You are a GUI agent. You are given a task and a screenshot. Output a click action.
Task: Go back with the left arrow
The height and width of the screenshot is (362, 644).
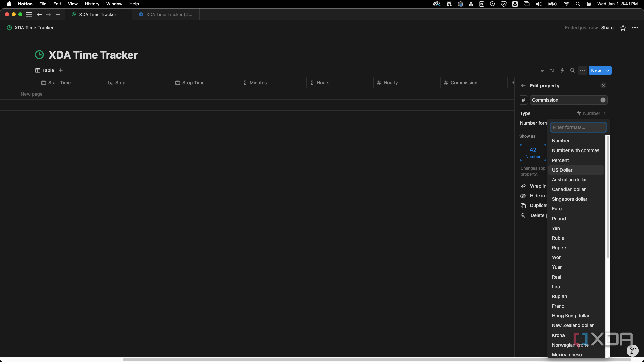point(39,14)
